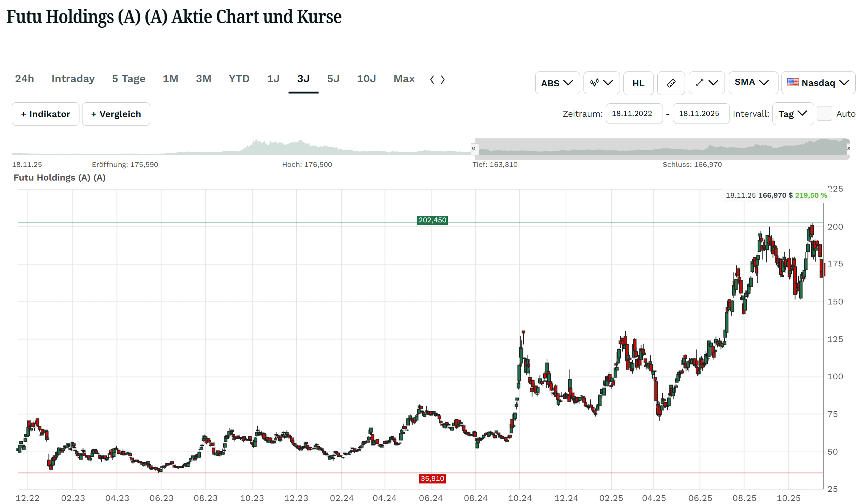Click the previous period left arrow

(432, 79)
